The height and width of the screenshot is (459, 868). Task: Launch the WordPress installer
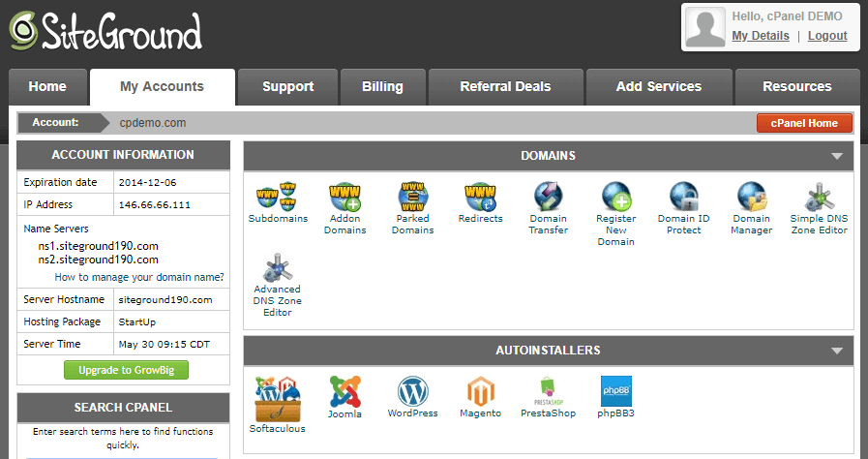tap(412, 397)
